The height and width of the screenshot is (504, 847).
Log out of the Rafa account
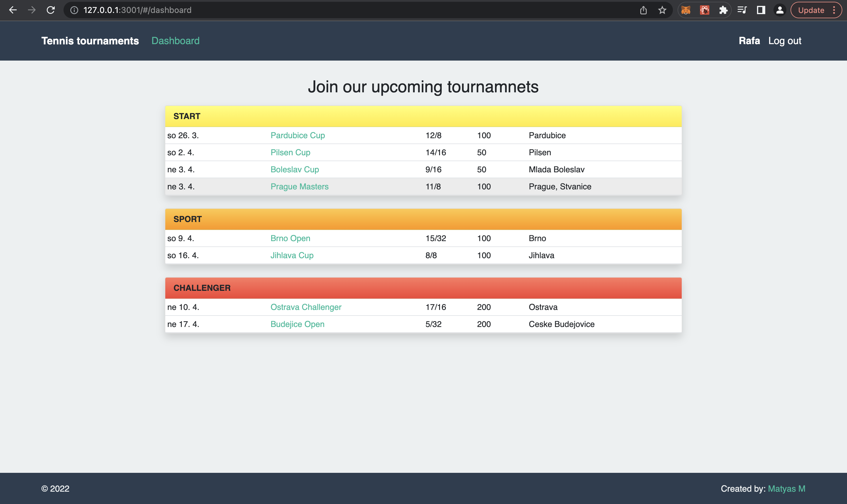click(x=785, y=41)
